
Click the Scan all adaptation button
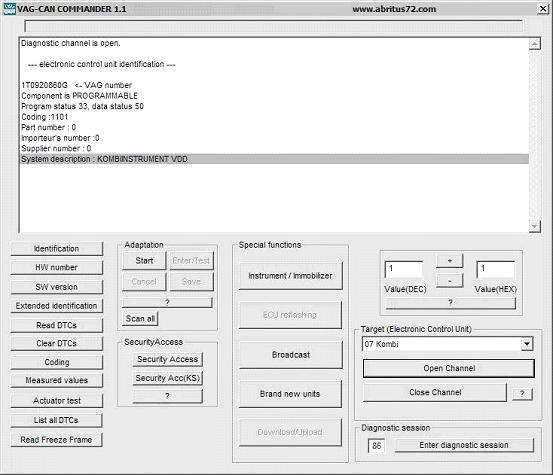[140, 319]
